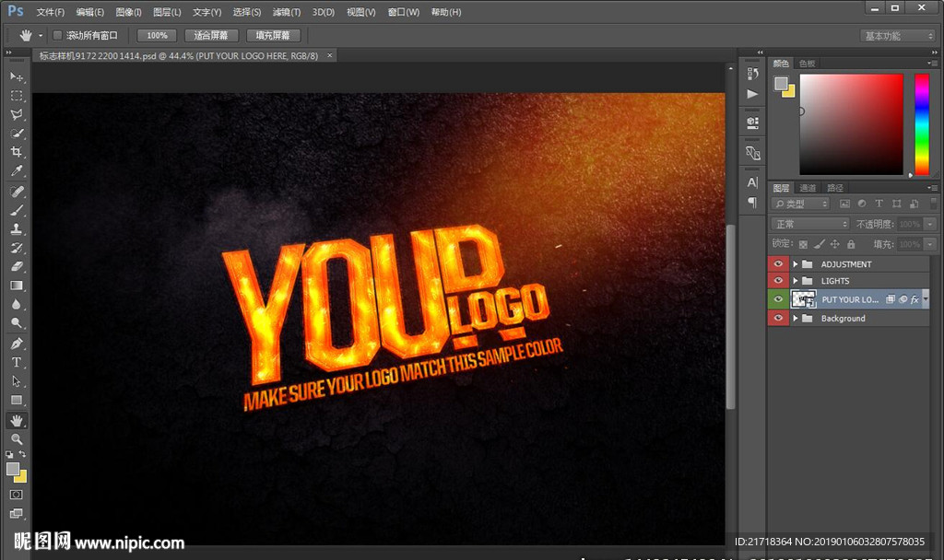
Task: Select the Dodge tool
Action: coord(17,323)
